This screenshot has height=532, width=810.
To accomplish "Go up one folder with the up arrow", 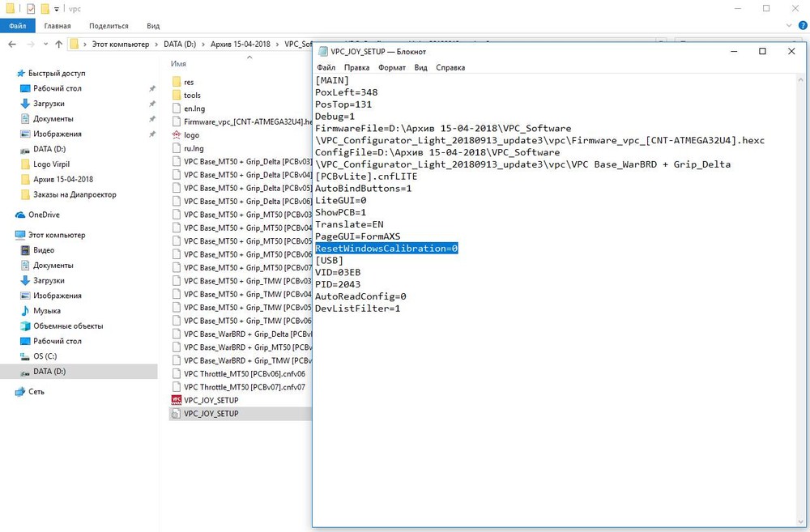I will [59, 45].
